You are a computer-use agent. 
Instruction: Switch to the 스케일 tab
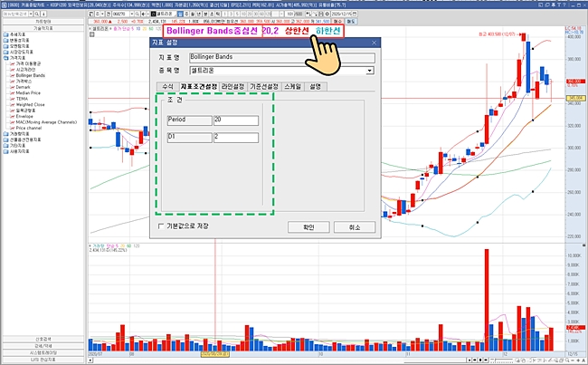293,87
